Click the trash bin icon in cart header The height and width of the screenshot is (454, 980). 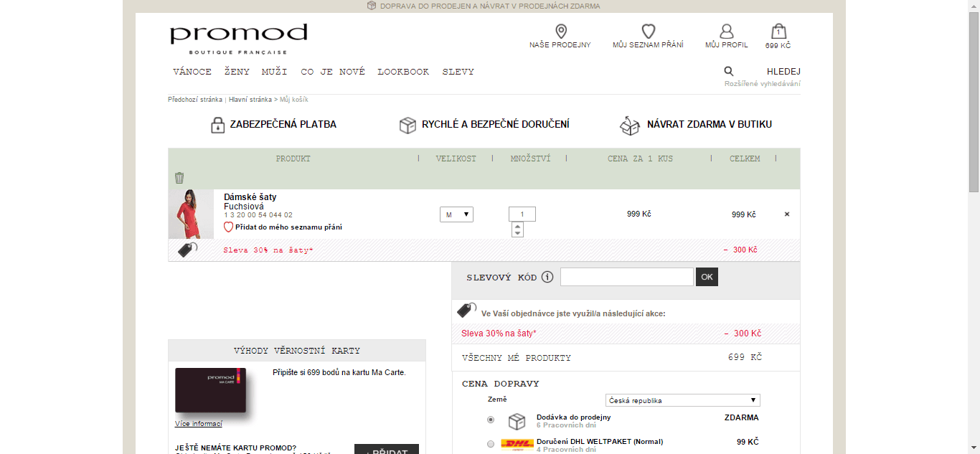pos(179,178)
